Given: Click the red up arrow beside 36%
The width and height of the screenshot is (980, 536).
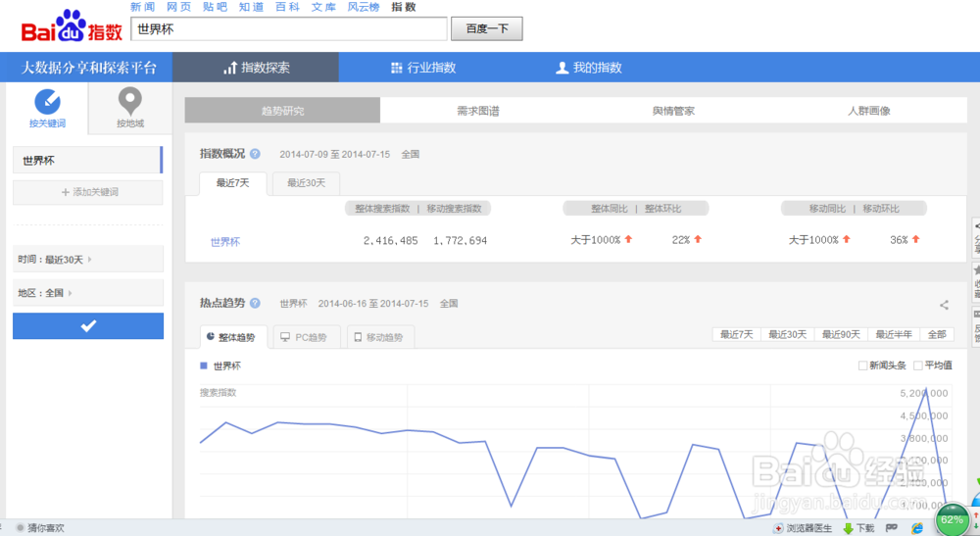Looking at the screenshot, I should click(x=915, y=239).
